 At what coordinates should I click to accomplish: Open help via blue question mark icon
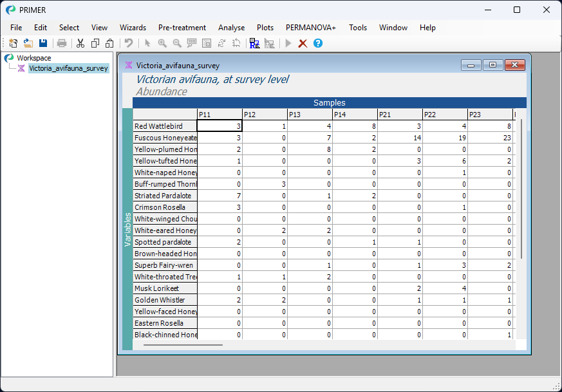(x=318, y=43)
